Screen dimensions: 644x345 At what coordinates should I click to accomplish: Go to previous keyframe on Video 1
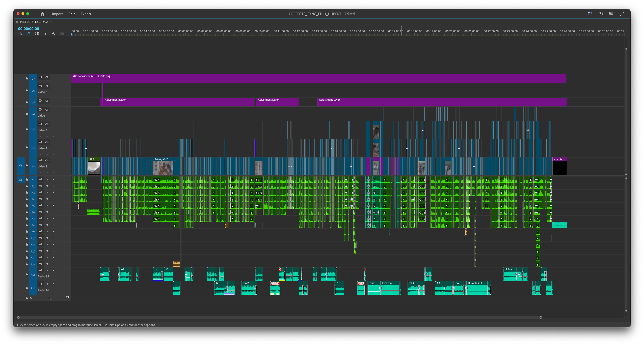click(40, 172)
